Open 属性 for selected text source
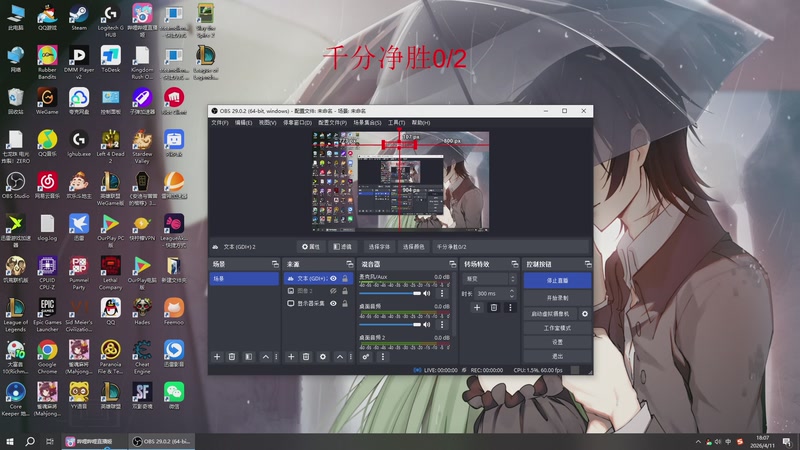This screenshot has width=800, height=450. pos(311,246)
